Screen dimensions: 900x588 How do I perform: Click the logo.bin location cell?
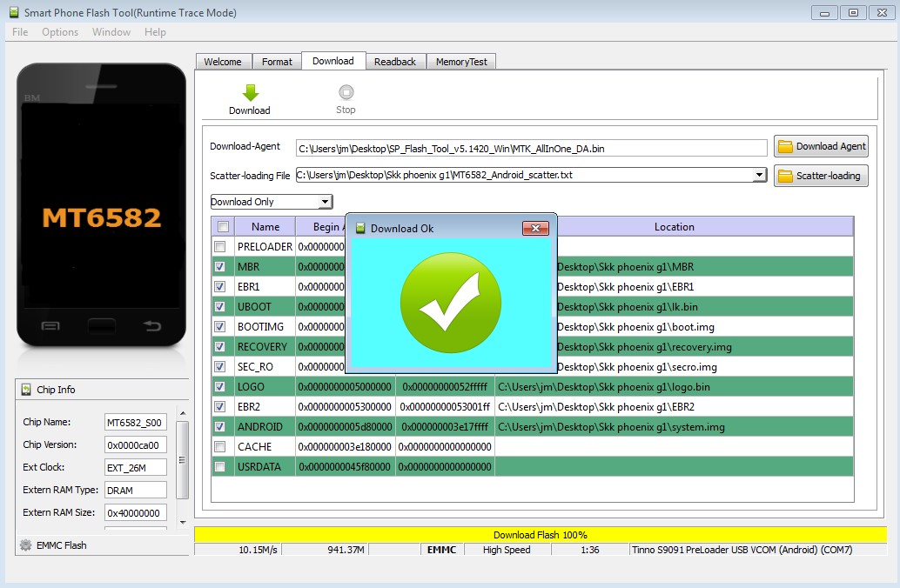click(x=674, y=387)
